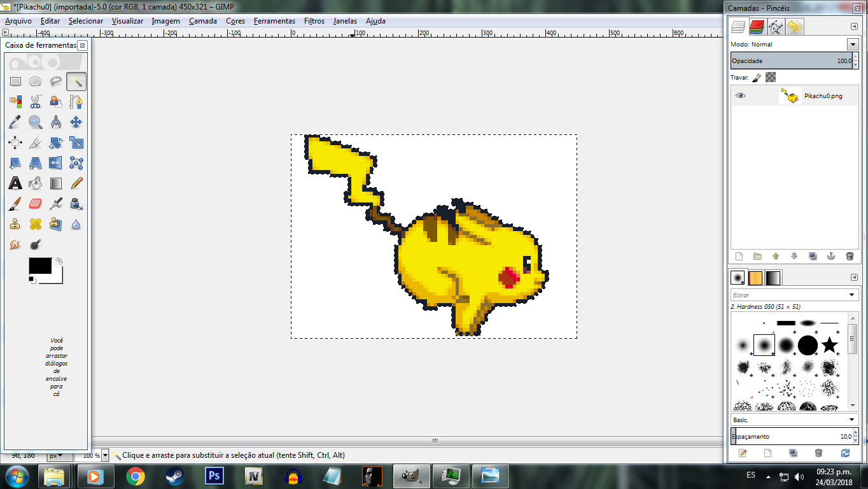Click the foreground black color swatch

(x=40, y=266)
